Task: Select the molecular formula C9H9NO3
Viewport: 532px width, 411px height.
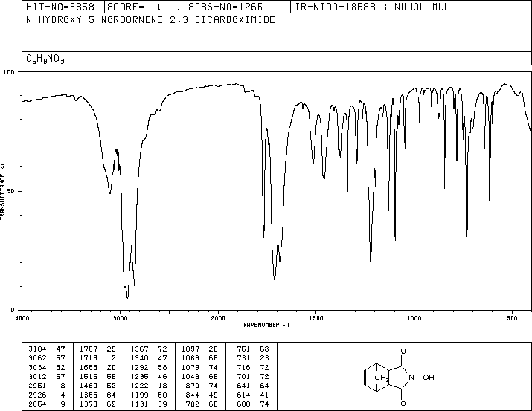Action: (x=45, y=59)
